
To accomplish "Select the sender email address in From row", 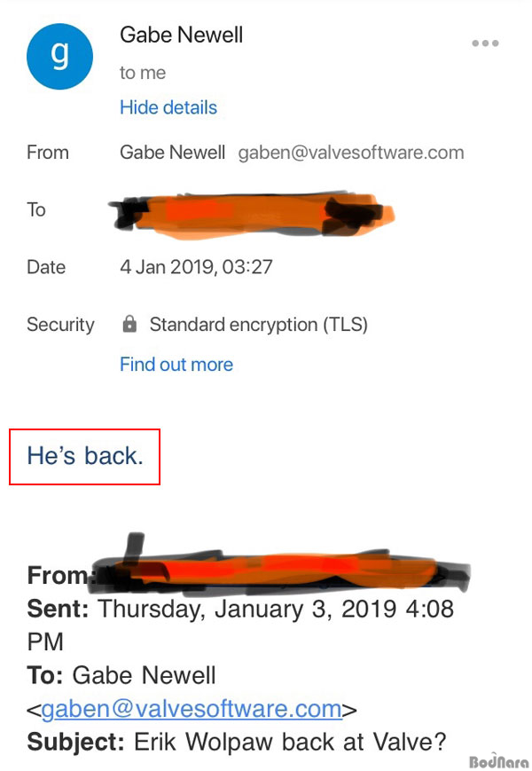I will 351,153.
